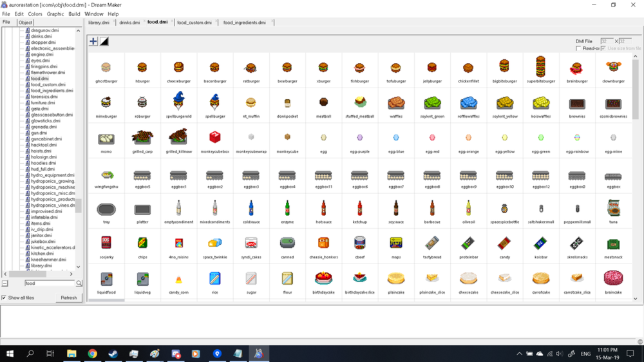
Task: Open the notification center icon
Action: point(630,354)
